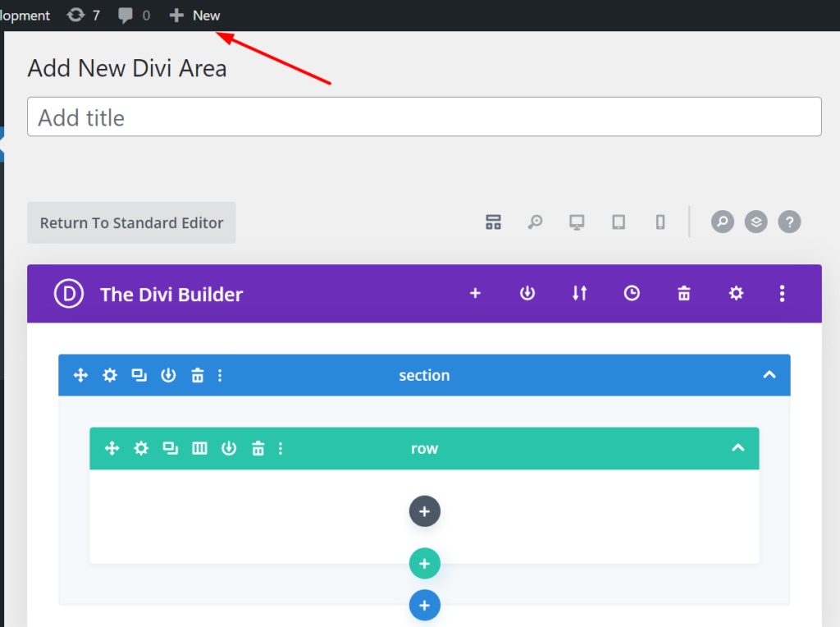840x627 pixels.
Task: Open the Divi builder search round button
Action: [723, 222]
